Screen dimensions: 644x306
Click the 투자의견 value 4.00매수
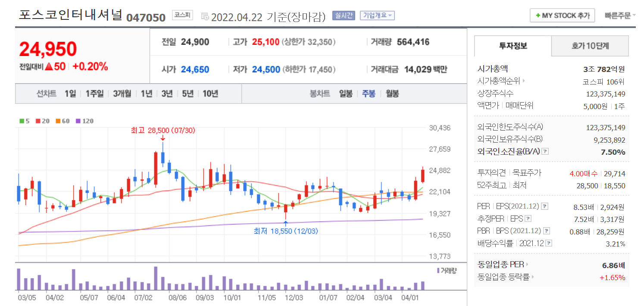click(x=584, y=173)
